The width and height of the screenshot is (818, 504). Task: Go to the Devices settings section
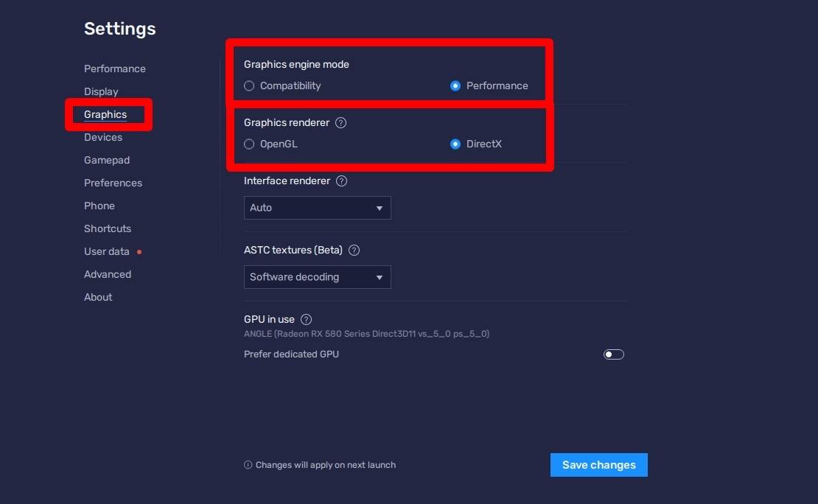point(103,137)
